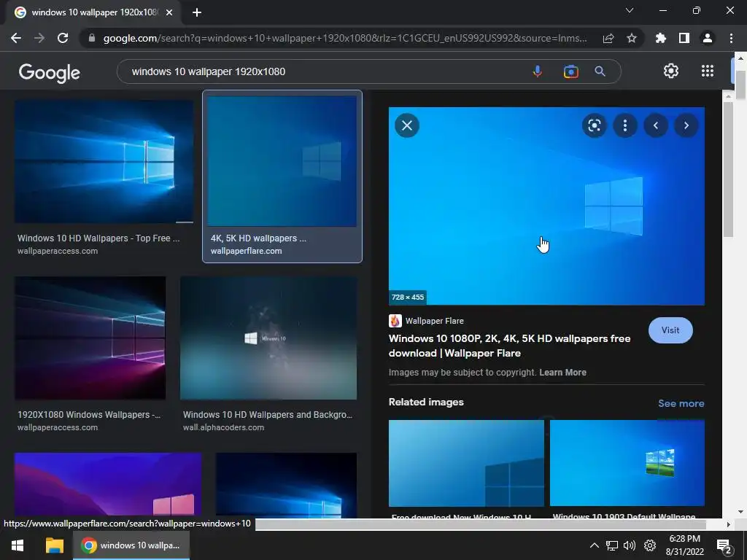Click the address bar URL
This screenshot has width=747, height=560.
click(x=345, y=38)
